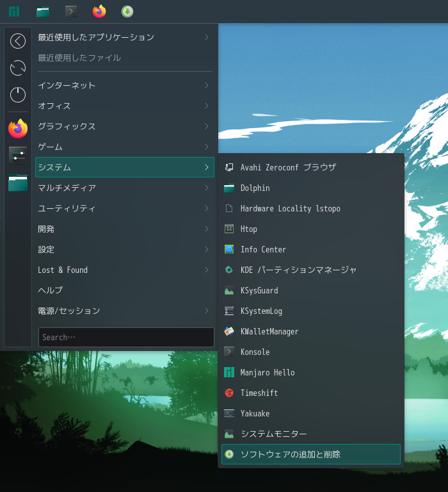The height and width of the screenshot is (492, 448).
Task: Open ソフトウェアの追加と削除 text entry
Action: coord(291,454)
